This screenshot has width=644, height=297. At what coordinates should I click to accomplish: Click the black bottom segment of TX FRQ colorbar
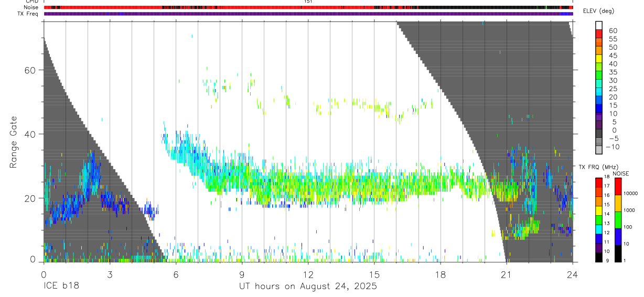tap(599, 257)
